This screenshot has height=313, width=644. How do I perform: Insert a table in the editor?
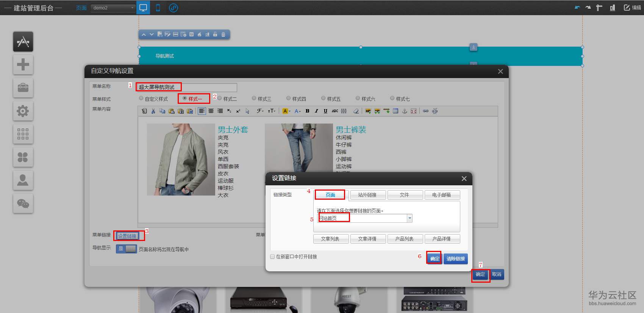(x=395, y=111)
